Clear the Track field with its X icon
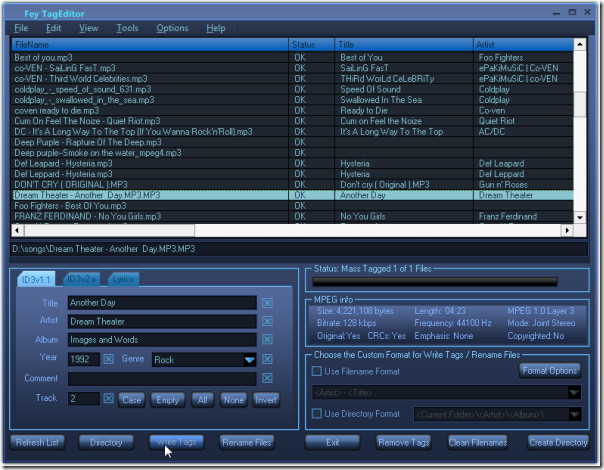The width and height of the screenshot is (604, 470). coord(109,398)
